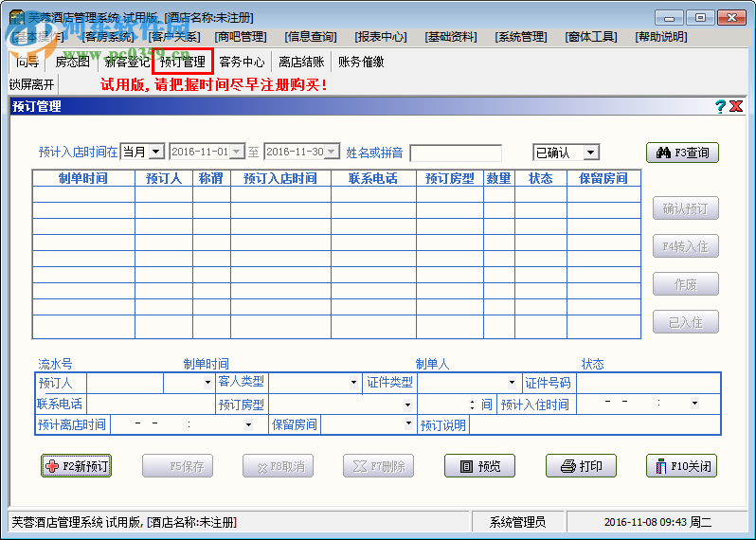
Task: Expand the 保留房间 dropdown
Action: (x=408, y=423)
